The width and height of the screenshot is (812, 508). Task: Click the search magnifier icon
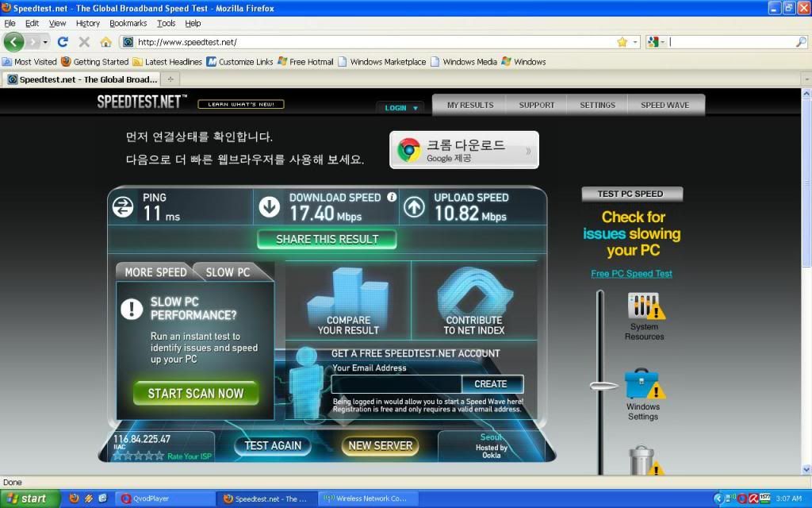click(x=801, y=42)
